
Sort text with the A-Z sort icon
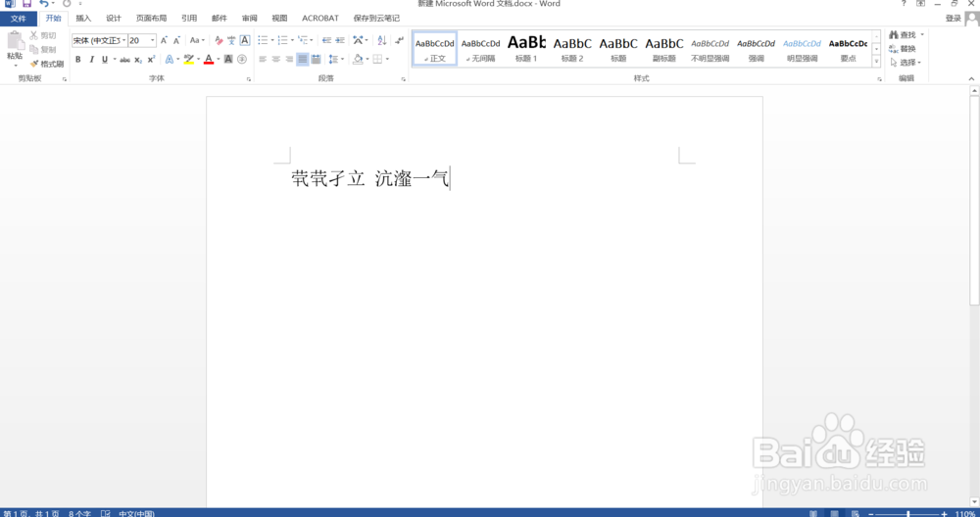[382, 40]
